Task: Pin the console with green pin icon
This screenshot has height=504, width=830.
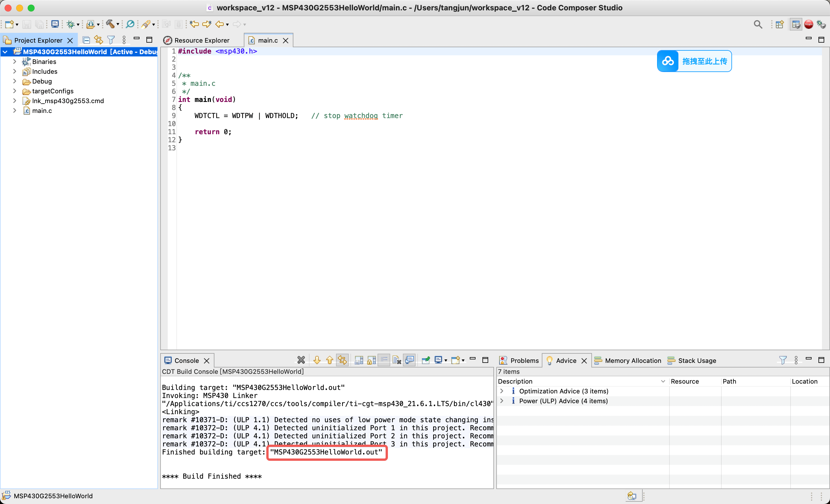Action: [x=426, y=360]
